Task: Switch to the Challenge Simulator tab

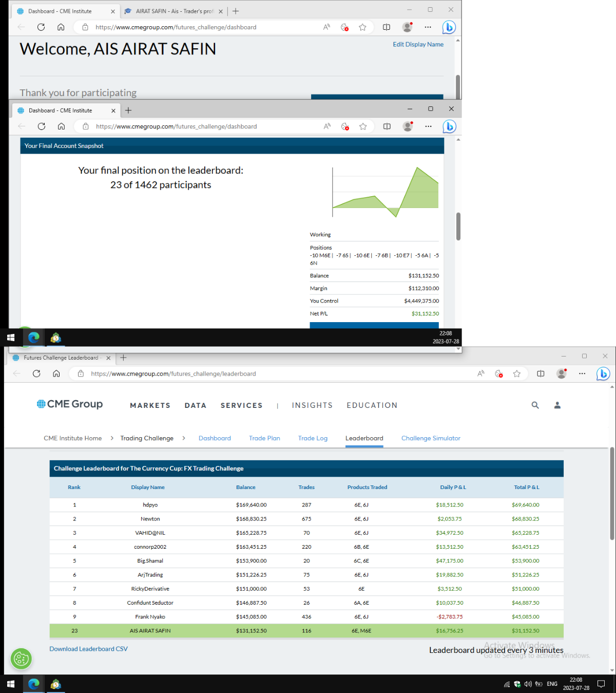Action: click(x=431, y=438)
